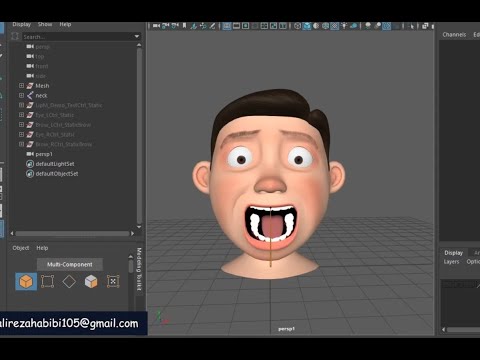Image resolution: width=480 pixels, height=360 pixels.
Task: Click the Mesh node transform icon
Action: (x=30, y=86)
